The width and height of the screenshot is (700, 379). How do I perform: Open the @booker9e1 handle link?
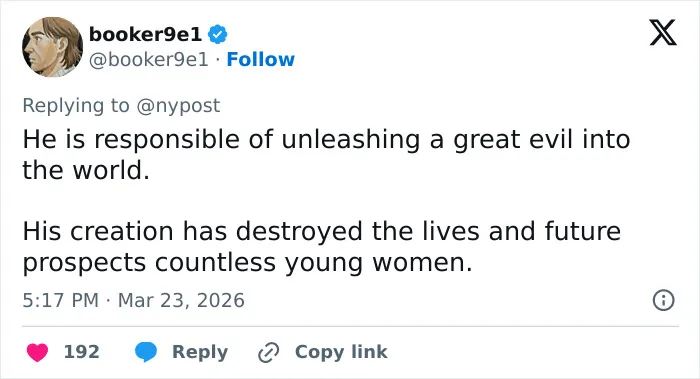point(149,59)
